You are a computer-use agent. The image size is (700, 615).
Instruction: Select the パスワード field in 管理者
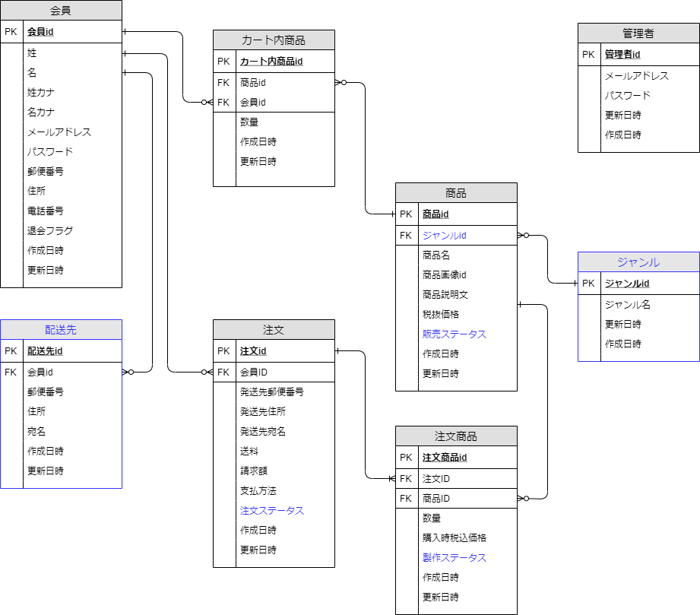[x=629, y=95]
